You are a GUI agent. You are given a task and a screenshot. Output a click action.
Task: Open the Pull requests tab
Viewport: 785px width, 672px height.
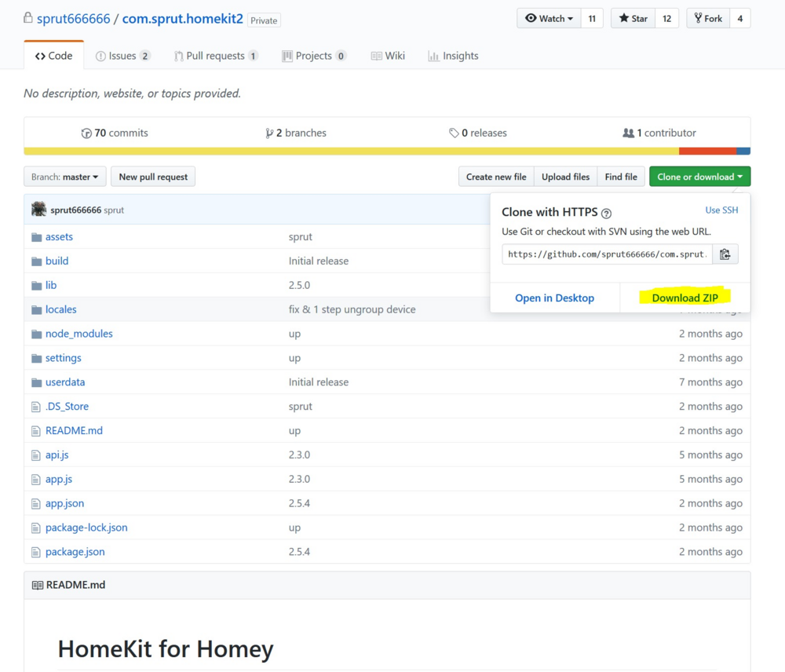click(x=216, y=56)
